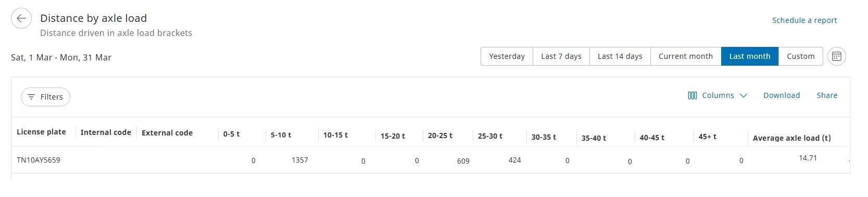Open Schedule a report link
The image size is (868, 197).
click(804, 20)
